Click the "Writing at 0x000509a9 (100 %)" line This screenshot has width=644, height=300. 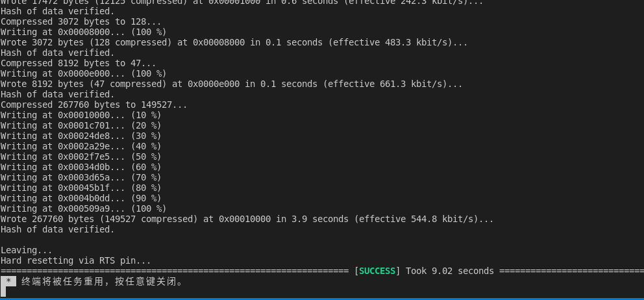(83, 208)
